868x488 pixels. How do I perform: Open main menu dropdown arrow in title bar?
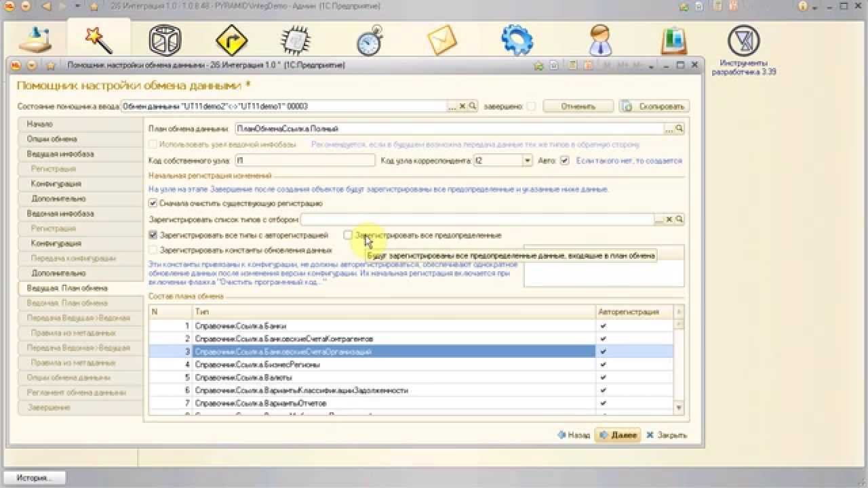pos(26,7)
